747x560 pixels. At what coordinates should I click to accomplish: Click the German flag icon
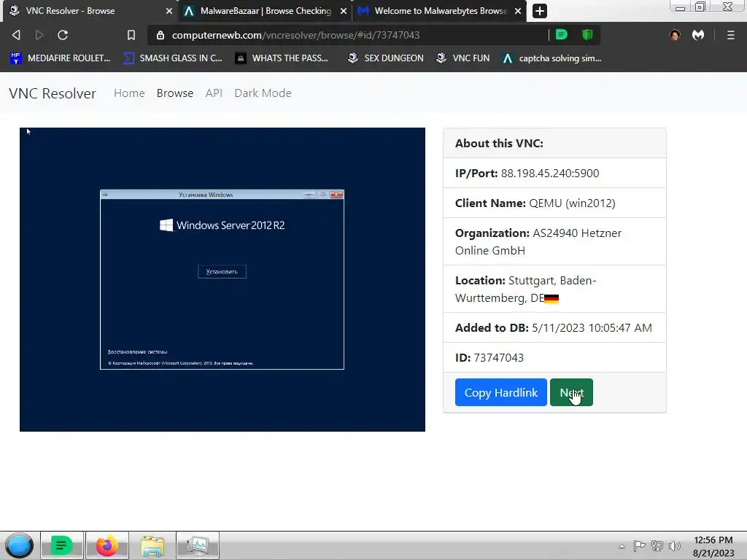coord(551,299)
